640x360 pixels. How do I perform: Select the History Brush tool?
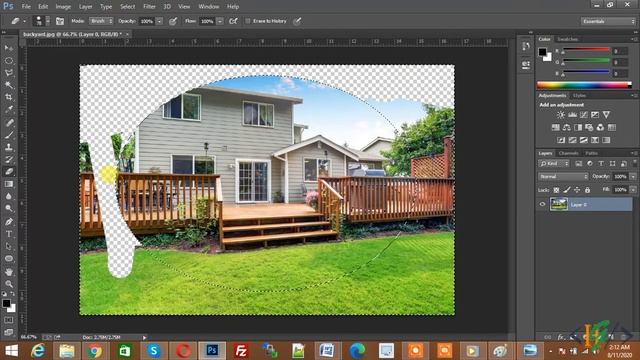(9, 159)
